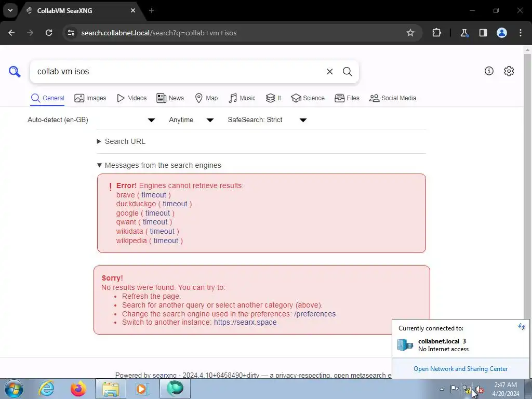Viewport: 532px width, 399px height.
Task: Switch to the It category
Action: [273, 98]
